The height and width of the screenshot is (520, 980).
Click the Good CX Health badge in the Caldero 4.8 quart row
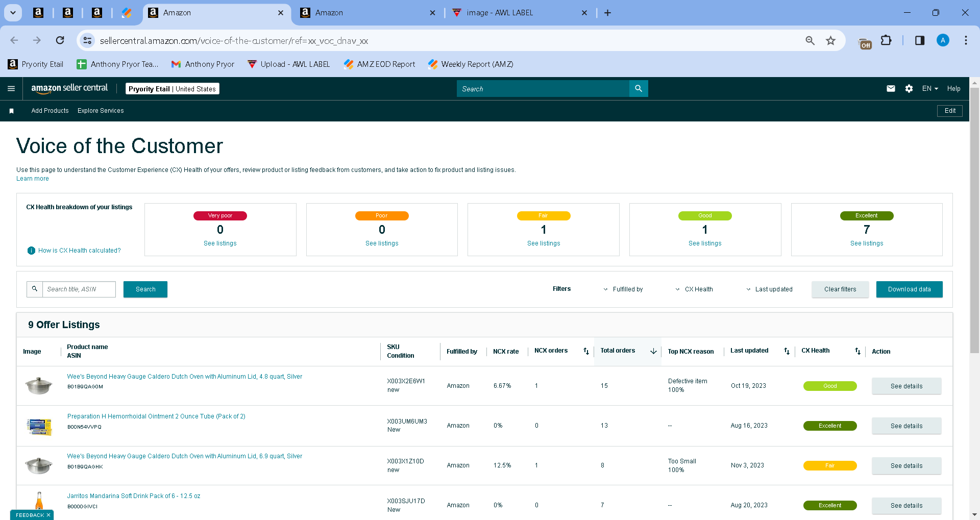click(830, 386)
